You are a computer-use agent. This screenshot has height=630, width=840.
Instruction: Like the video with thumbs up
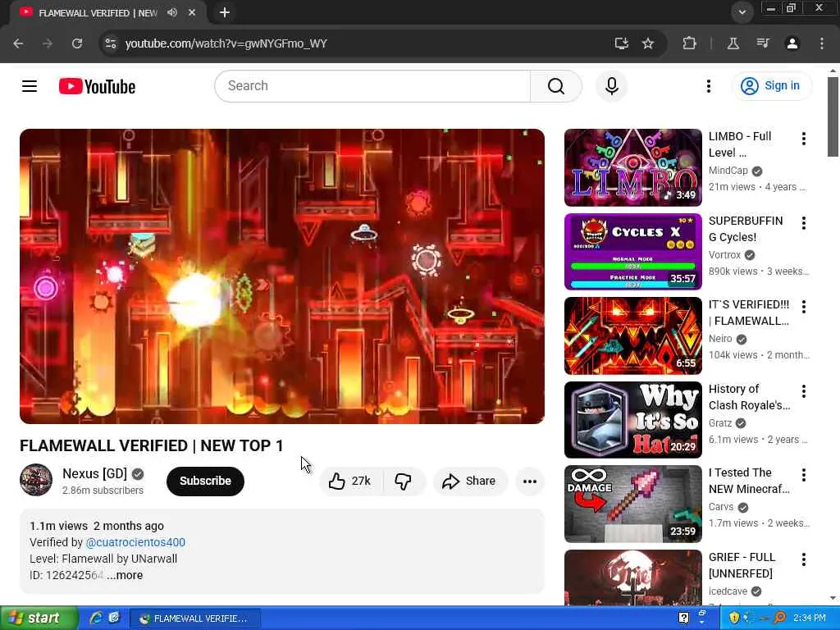351,481
